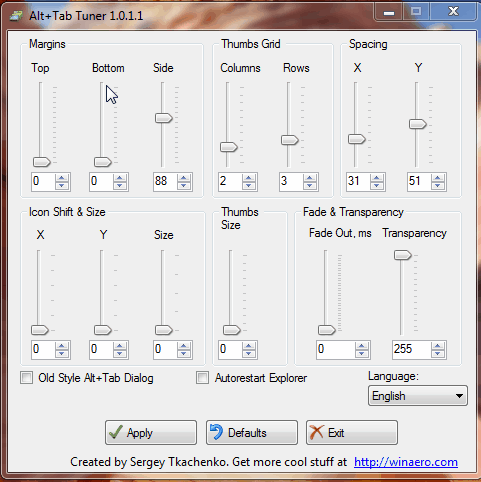Click the Transparency field showing 255
This screenshot has height=482, width=481.
point(412,350)
